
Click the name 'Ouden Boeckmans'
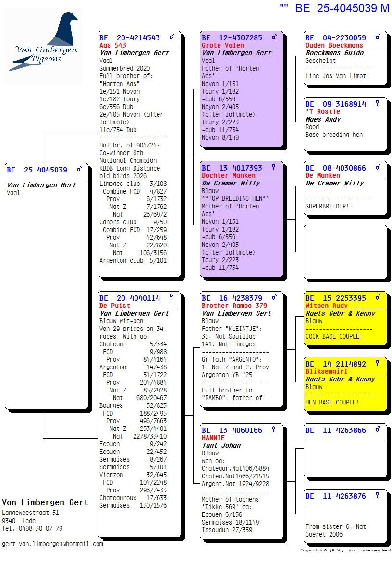pos(334,45)
